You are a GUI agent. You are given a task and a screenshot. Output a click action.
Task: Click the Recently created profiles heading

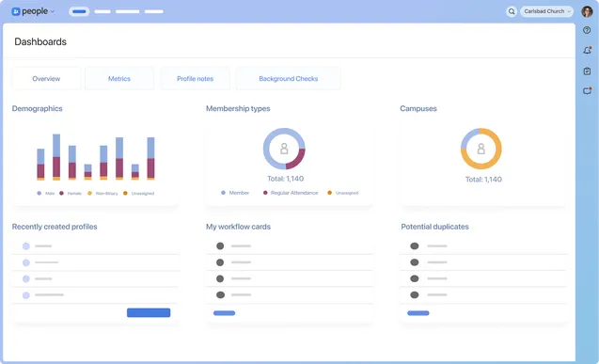coord(55,227)
